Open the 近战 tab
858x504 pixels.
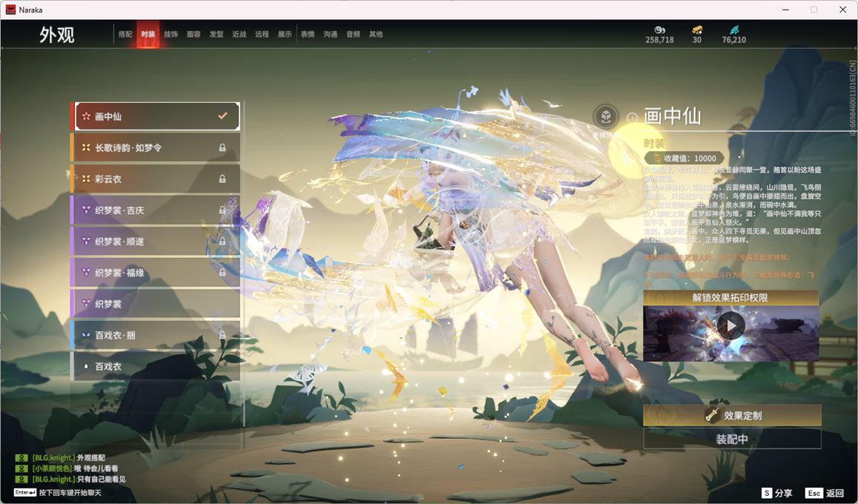[x=239, y=34]
